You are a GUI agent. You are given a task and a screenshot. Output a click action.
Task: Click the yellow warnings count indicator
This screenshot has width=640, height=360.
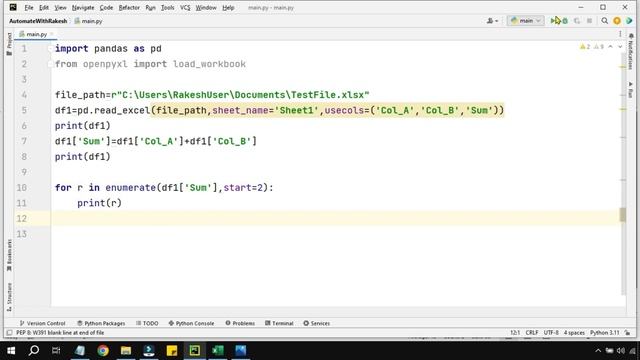pyautogui.click(x=585, y=47)
